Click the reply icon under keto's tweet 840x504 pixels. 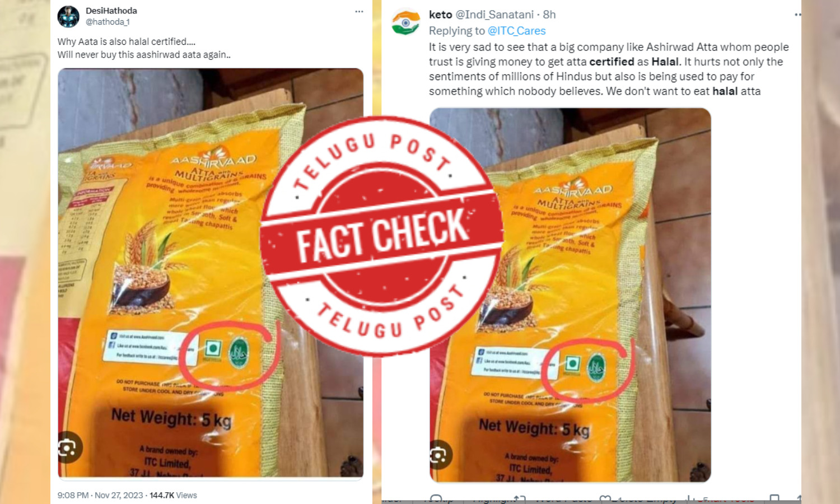436,498
